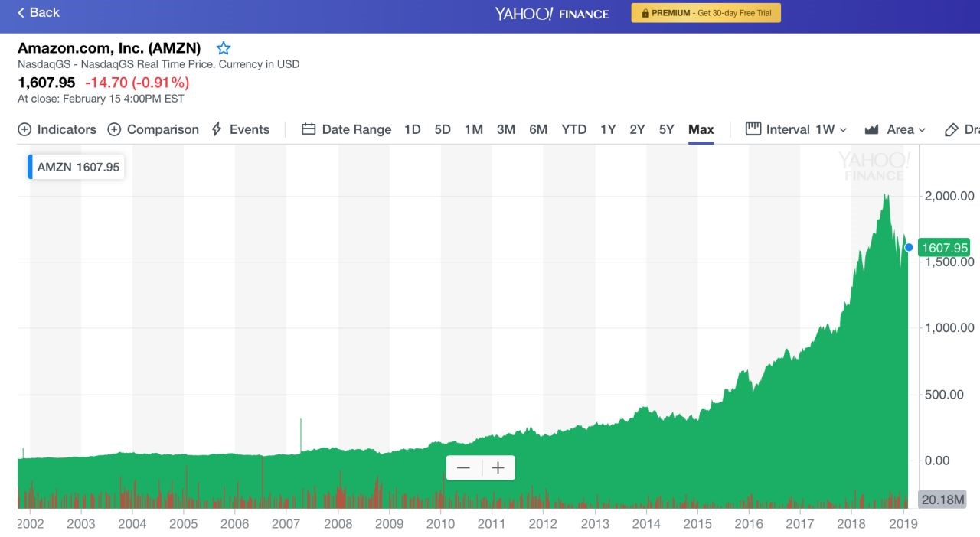980x537 pixels.
Task: Select the 1Y range
Action: (x=608, y=129)
